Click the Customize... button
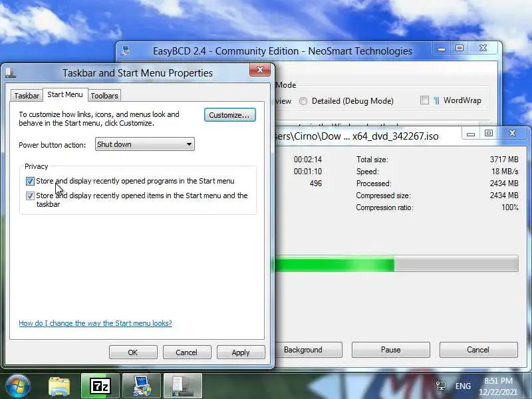Viewport: 532px width, 399px height. point(229,115)
